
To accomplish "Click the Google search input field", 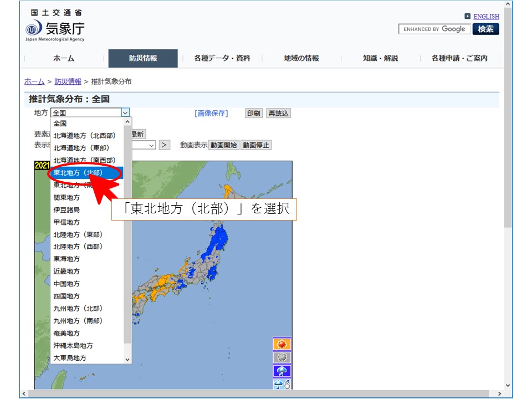I will tap(434, 29).
